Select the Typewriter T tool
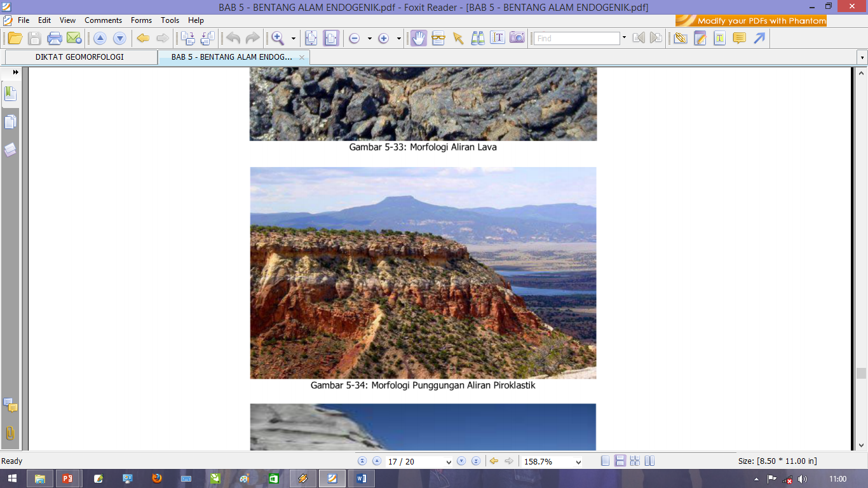This screenshot has height=488, width=868. 719,38
